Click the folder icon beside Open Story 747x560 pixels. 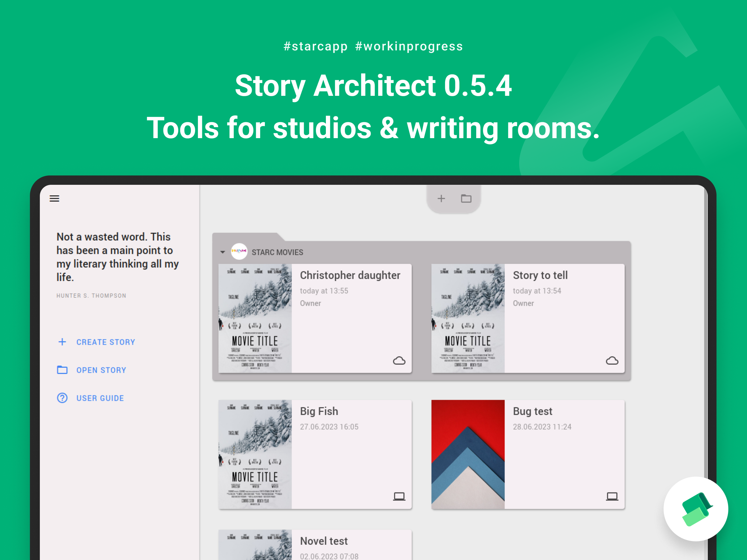(x=62, y=370)
